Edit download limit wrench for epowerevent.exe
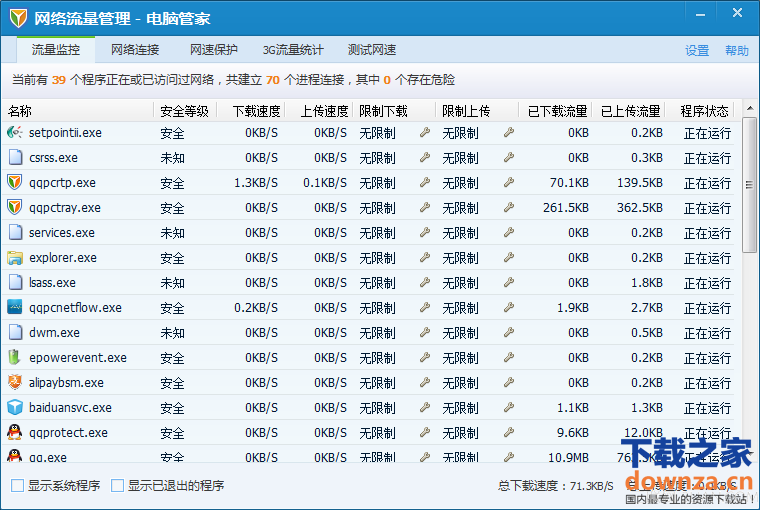The image size is (760, 510). pos(425,357)
